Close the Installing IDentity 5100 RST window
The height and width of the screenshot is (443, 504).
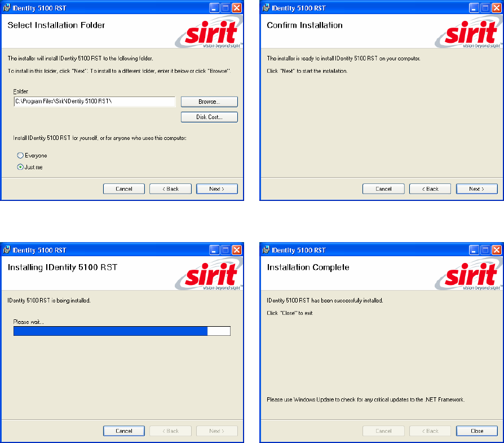(237, 249)
